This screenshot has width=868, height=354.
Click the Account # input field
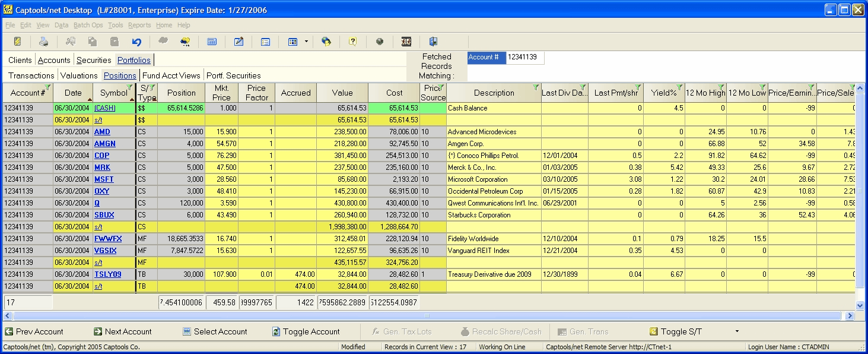pos(524,58)
